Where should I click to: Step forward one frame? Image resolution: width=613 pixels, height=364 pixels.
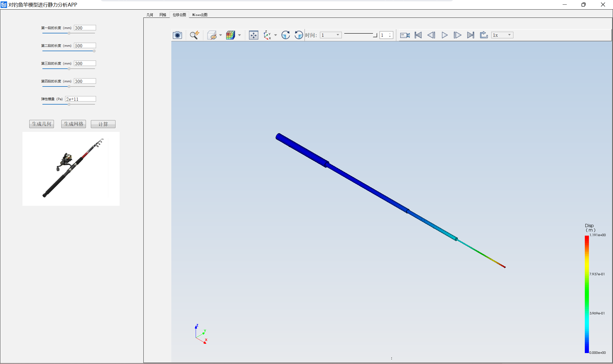coord(458,35)
